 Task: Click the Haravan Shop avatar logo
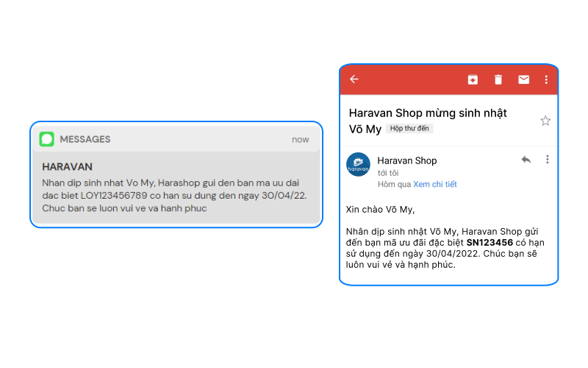click(x=358, y=164)
